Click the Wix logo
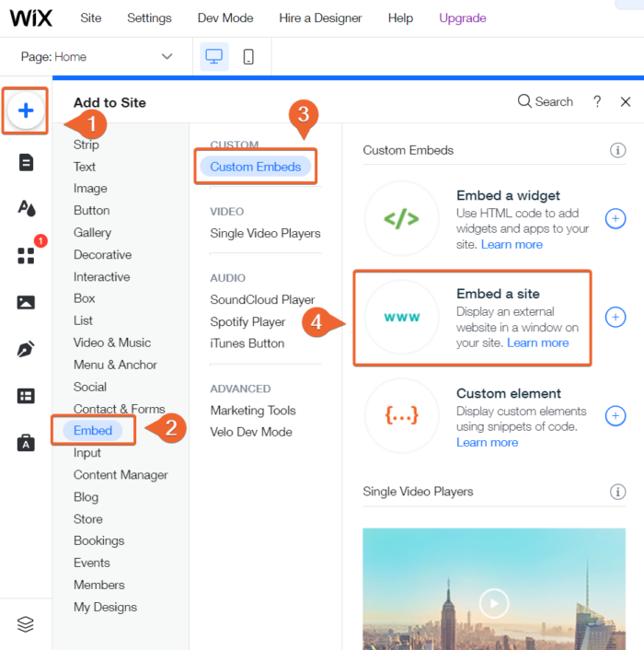644x650 pixels. click(31, 17)
